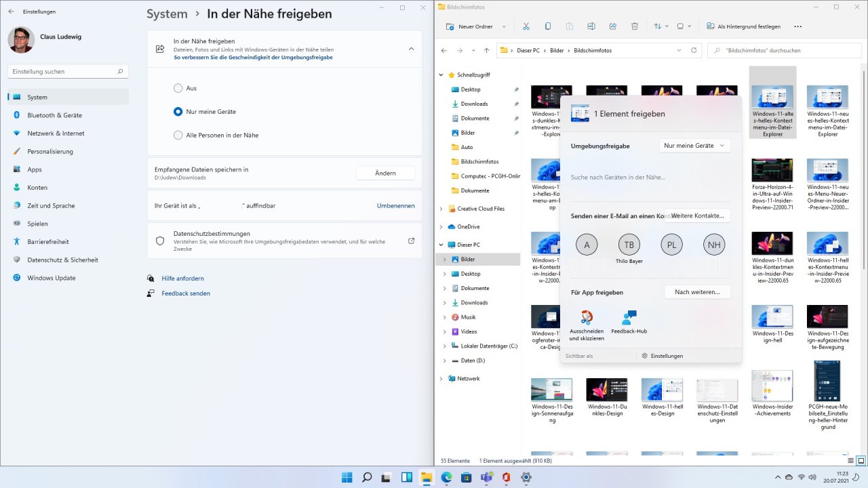The width and height of the screenshot is (868, 488).
Task: Click Weitere Kontakte button in share dialog
Action: tap(697, 216)
